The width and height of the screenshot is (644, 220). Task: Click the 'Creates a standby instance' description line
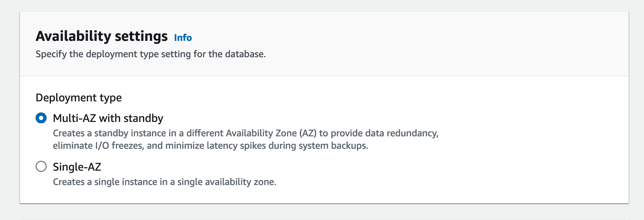coord(246,133)
